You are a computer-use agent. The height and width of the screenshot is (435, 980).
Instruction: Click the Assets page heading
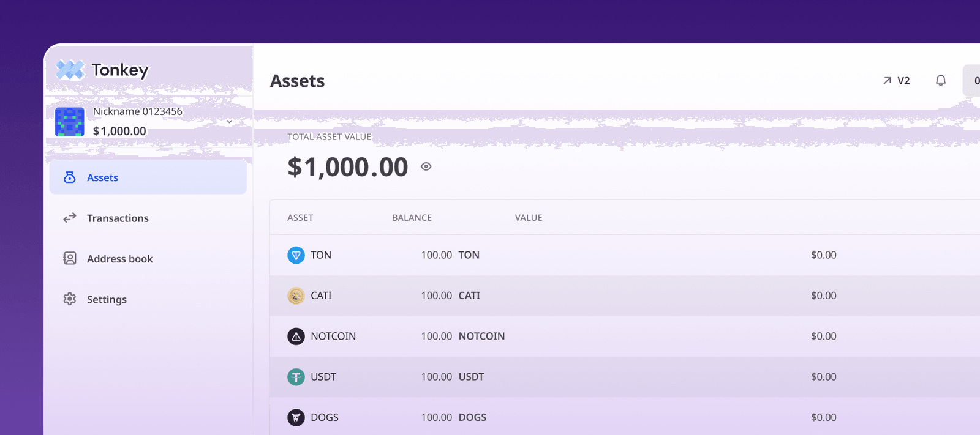[298, 81]
